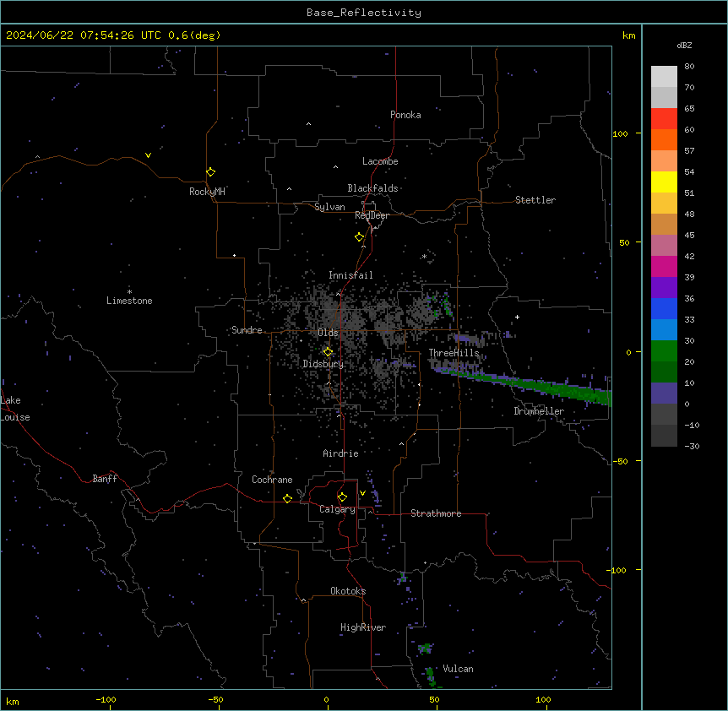Click the Limestone label

(129, 301)
